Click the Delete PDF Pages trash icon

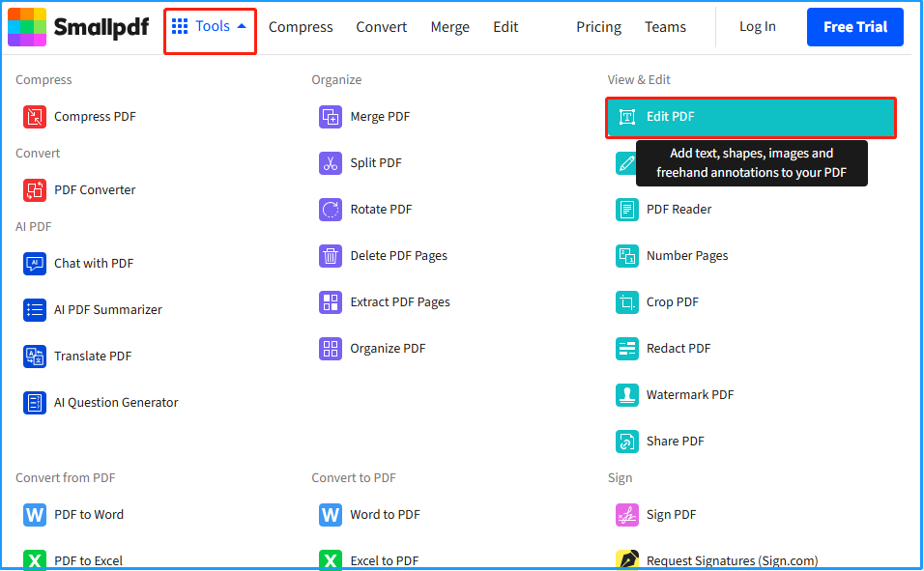pos(331,256)
